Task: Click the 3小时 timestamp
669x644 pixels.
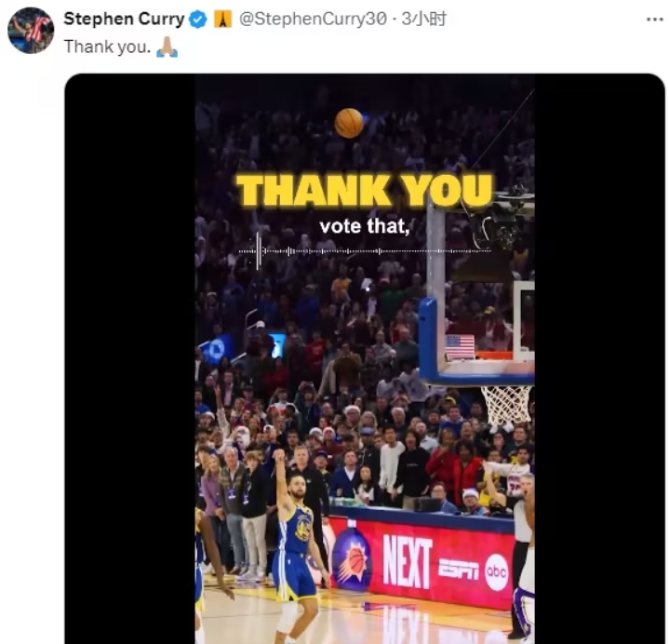Action: tap(423, 19)
